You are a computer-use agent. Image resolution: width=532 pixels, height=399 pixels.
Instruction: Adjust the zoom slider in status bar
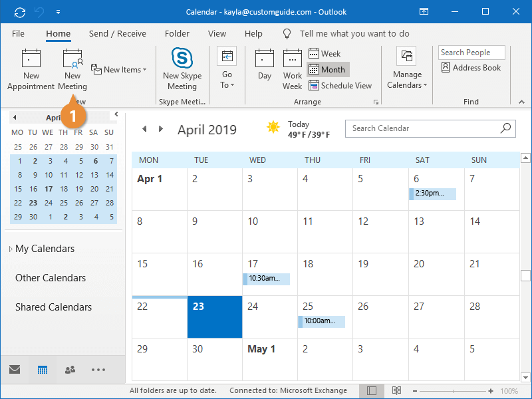click(453, 391)
